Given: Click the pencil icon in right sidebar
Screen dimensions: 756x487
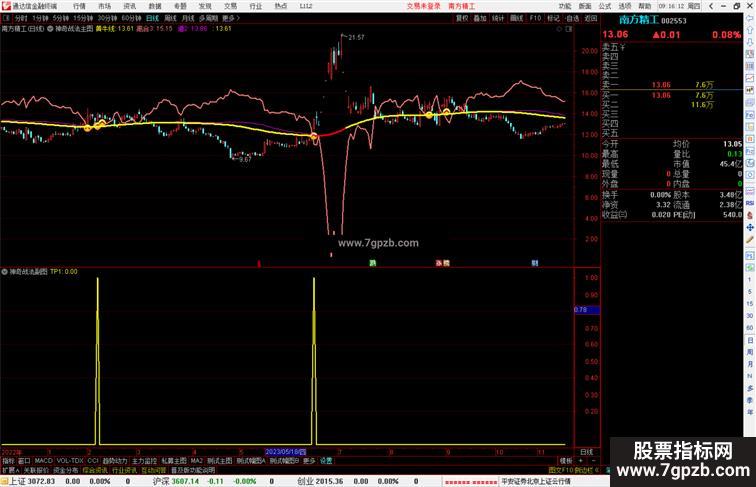Looking at the screenshot, I should click(750, 240).
